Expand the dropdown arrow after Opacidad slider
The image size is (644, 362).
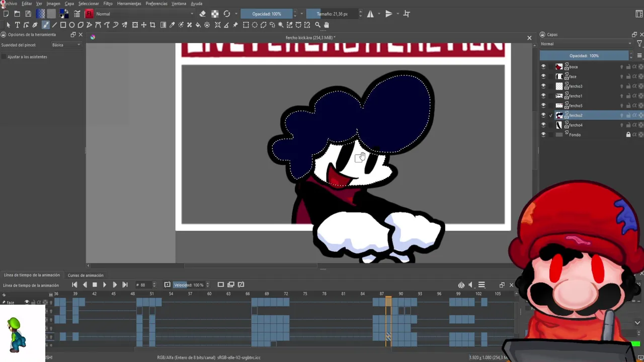301,14
